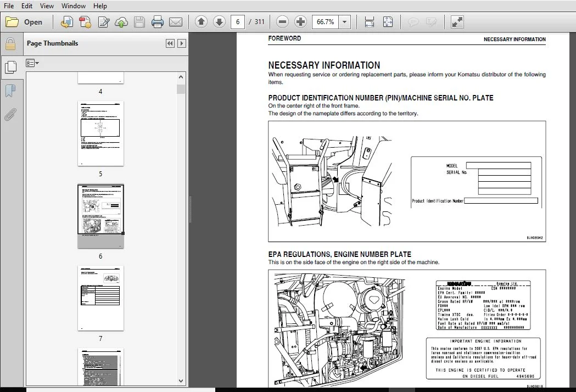576x392 pixels.
Task: Click the FOREWORD header text
Action: pos(284,38)
